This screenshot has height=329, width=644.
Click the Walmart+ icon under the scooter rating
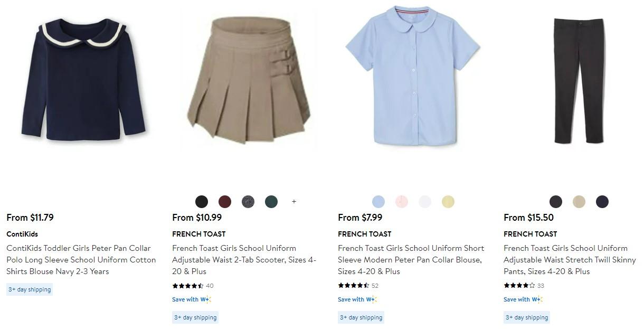pos(205,299)
